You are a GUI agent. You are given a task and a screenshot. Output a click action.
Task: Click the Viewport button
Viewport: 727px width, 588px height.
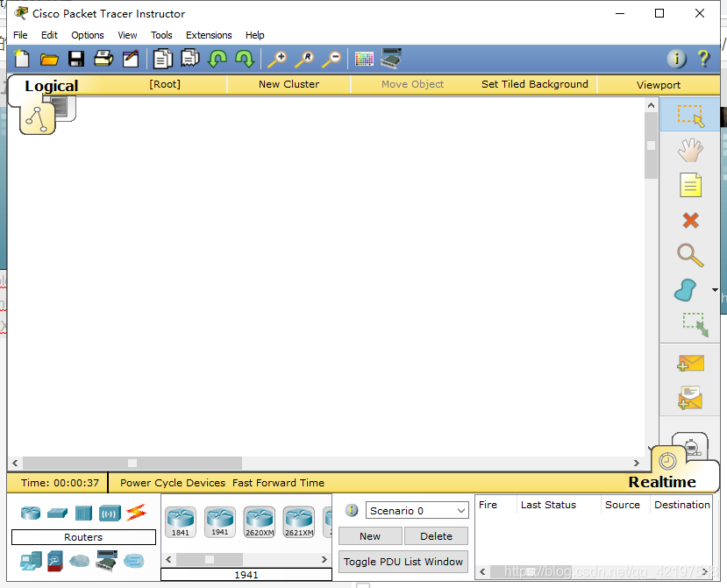(x=659, y=85)
